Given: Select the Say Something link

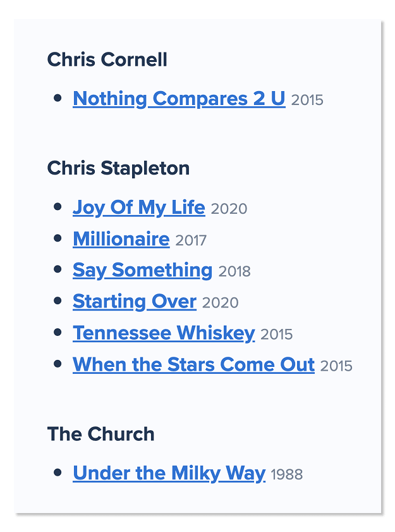Looking at the screenshot, I should [142, 271].
